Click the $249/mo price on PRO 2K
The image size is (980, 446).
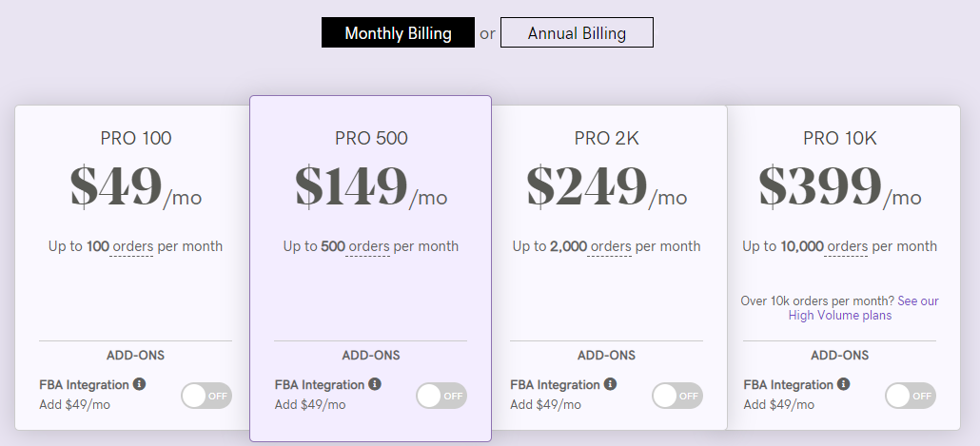pos(606,187)
